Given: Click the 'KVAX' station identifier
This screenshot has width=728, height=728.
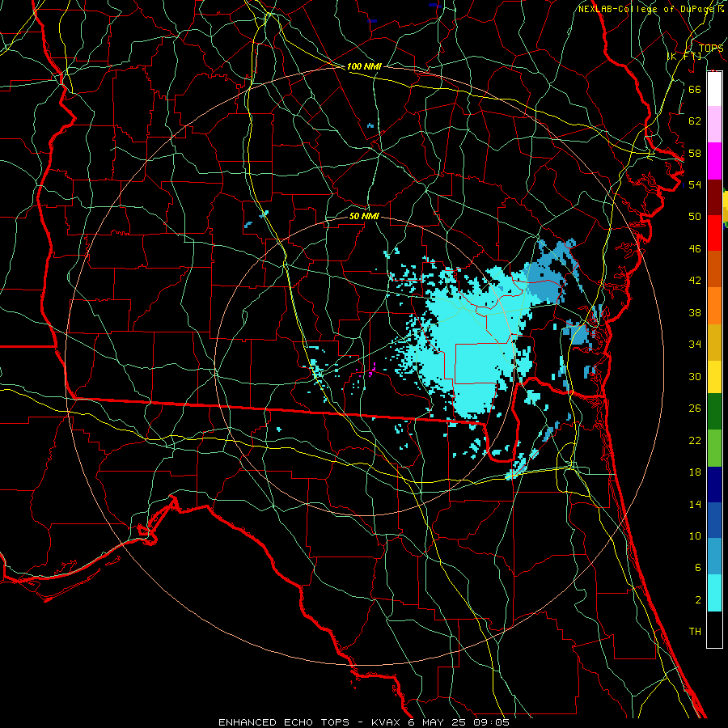Looking at the screenshot, I should click(x=387, y=722).
